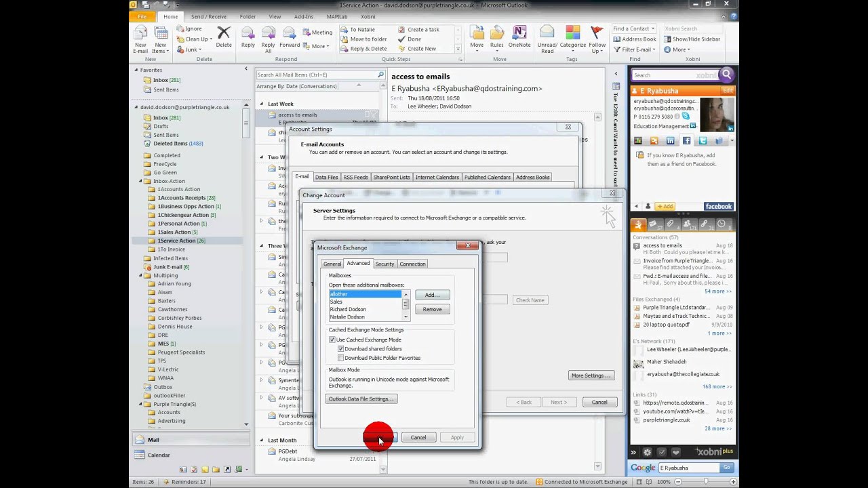Click the Delete X icon in ribbon
This screenshot has width=868, height=488.
coord(224,37)
